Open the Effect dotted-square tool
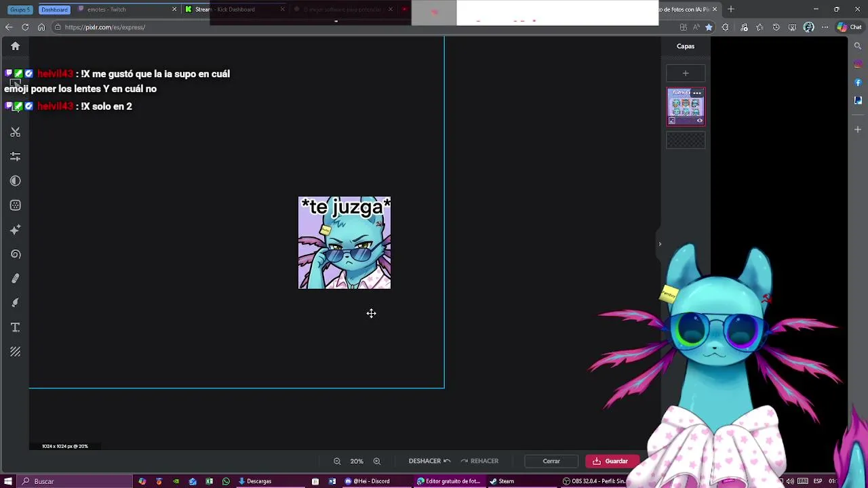The height and width of the screenshot is (488, 868). (x=15, y=205)
